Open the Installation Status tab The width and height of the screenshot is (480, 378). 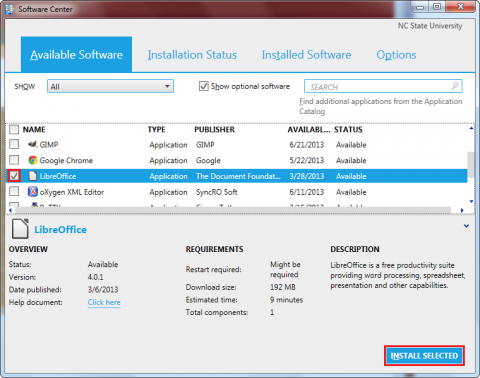(192, 55)
